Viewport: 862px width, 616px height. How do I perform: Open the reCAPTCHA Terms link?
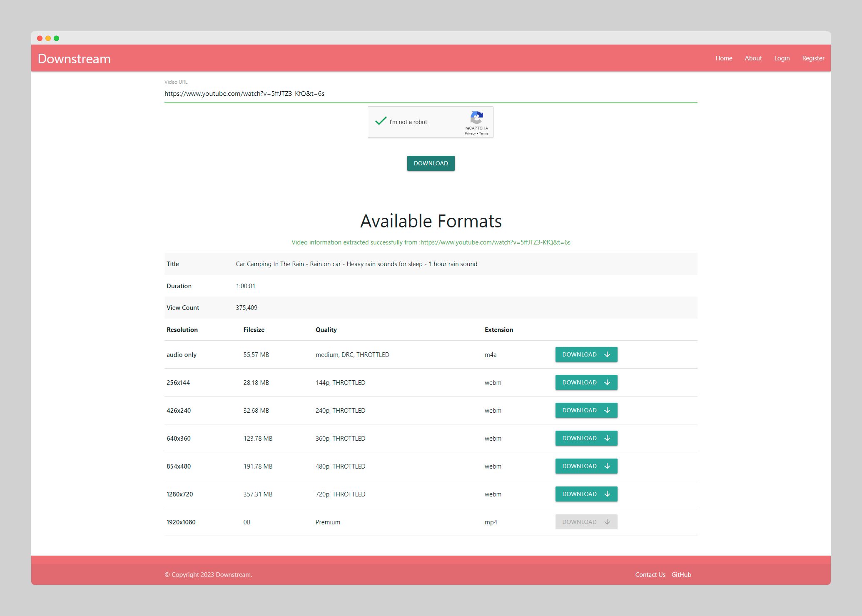click(484, 134)
